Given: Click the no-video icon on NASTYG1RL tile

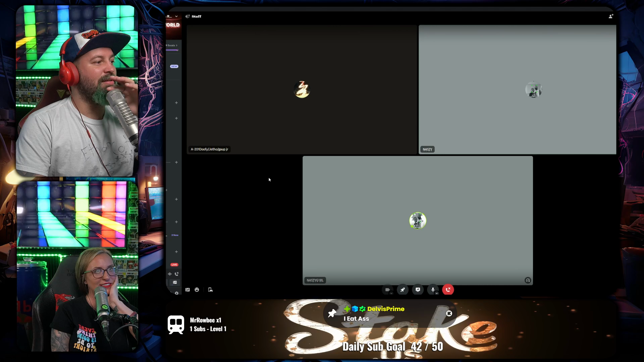Looking at the screenshot, I should (528, 280).
